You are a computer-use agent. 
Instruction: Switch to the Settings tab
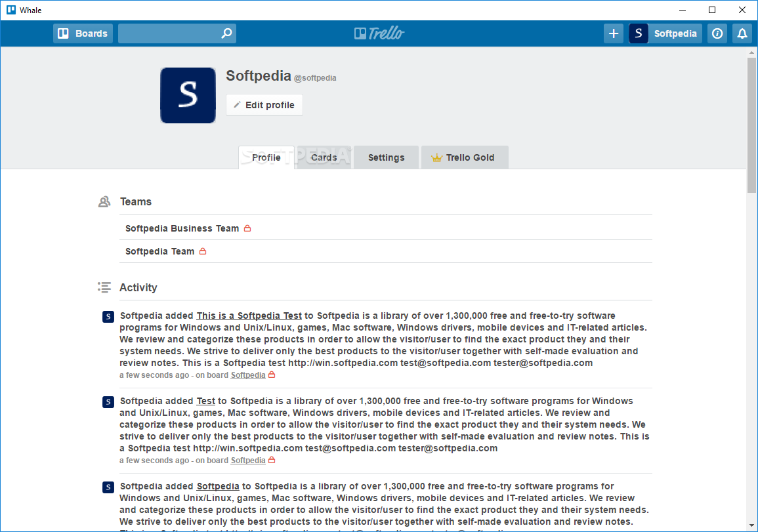[387, 157]
